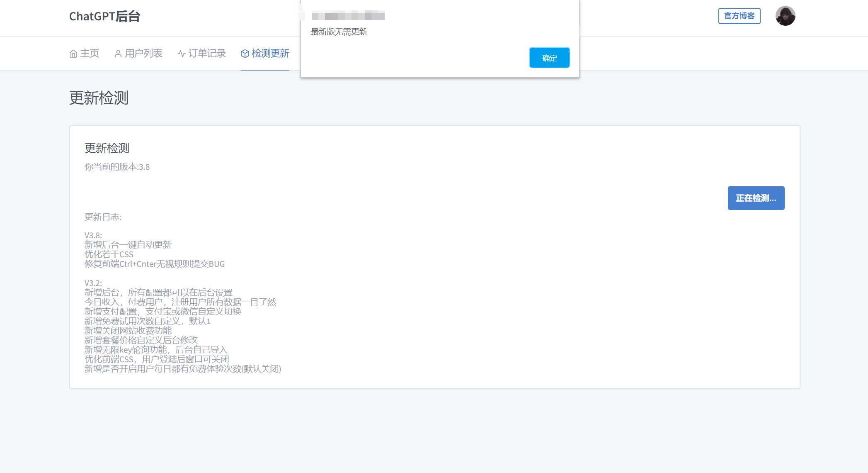Screen dimensions: 868x473
Task: Click the 优化若干CSS line
Action: 109,254
